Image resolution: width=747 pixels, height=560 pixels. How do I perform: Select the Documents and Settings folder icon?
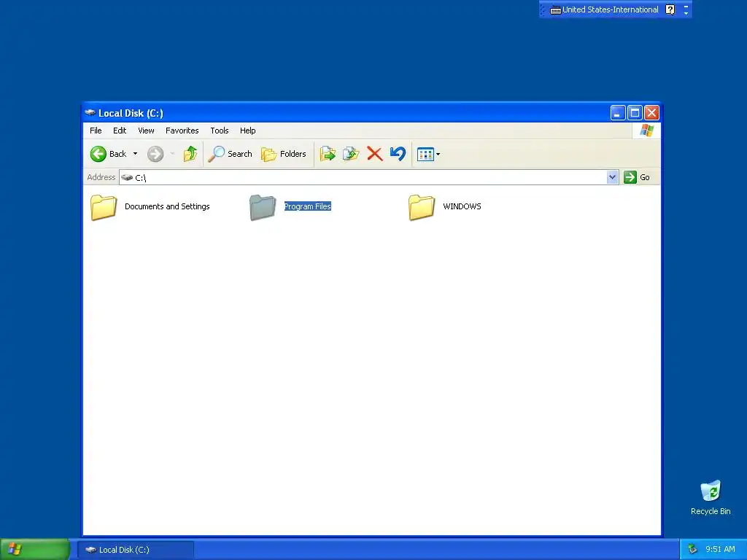(104, 207)
